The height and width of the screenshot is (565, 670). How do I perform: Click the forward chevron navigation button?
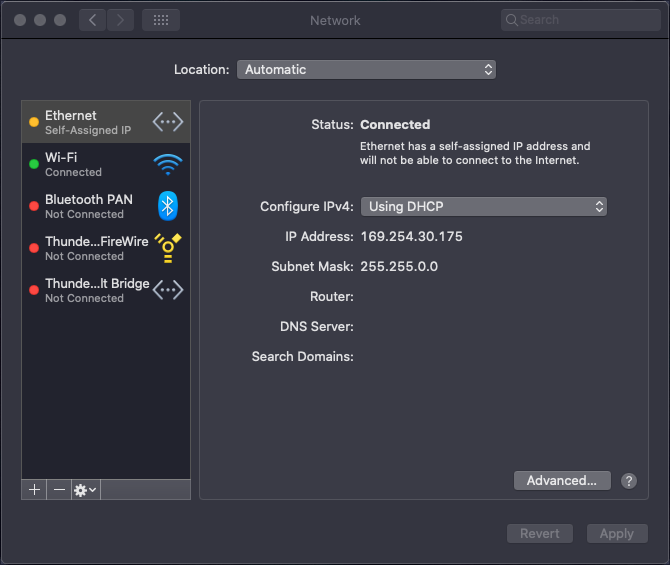click(120, 20)
